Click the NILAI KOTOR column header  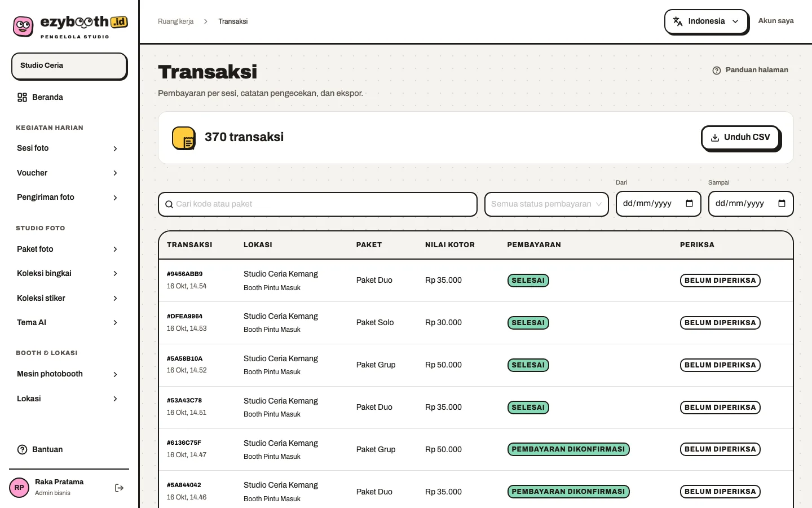(x=450, y=245)
